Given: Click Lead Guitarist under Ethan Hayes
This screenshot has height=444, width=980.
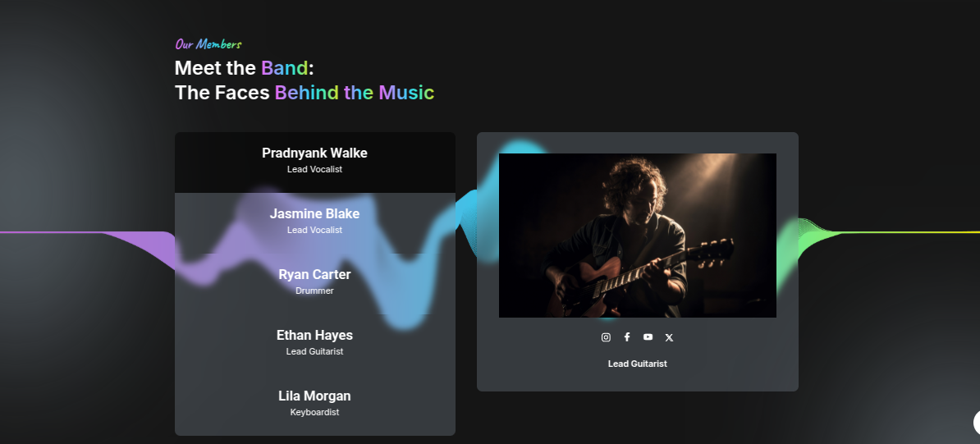Looking at the screenshot, I should 315,351.
